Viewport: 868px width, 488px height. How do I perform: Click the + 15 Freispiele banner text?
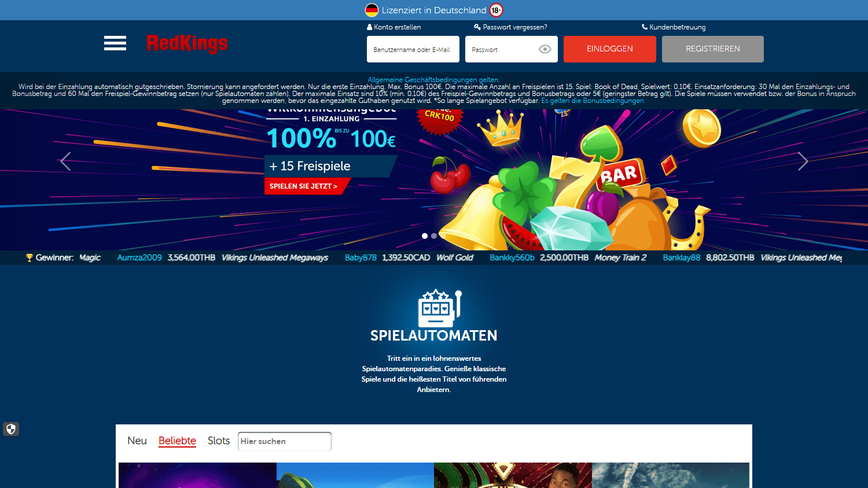click(x=310, y=166)
